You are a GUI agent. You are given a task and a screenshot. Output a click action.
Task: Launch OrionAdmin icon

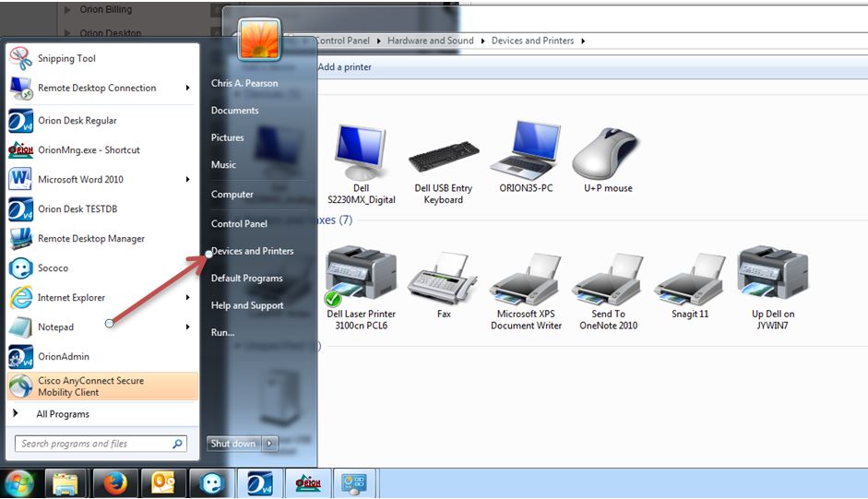21,357
